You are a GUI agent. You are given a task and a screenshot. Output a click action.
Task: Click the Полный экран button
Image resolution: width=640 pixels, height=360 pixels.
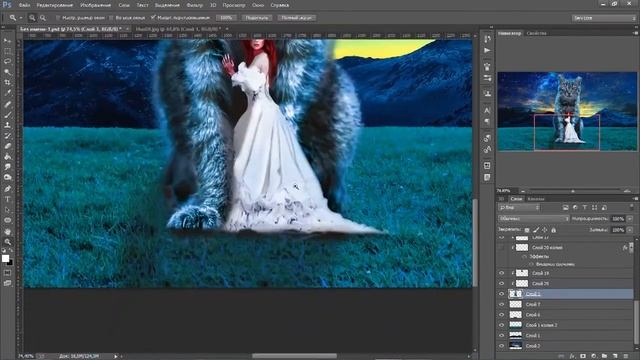[x=297, y=18]
